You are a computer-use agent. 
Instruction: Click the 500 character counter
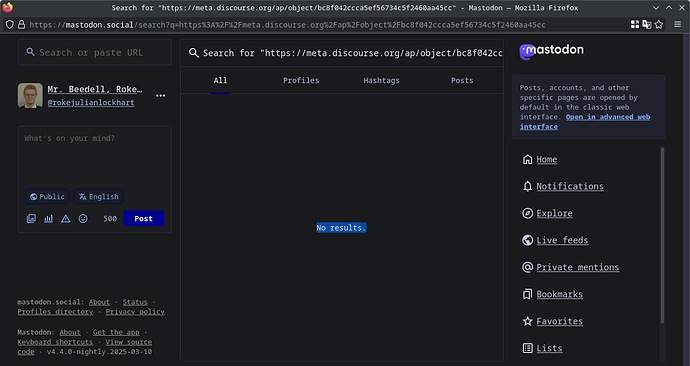(110, 219)
